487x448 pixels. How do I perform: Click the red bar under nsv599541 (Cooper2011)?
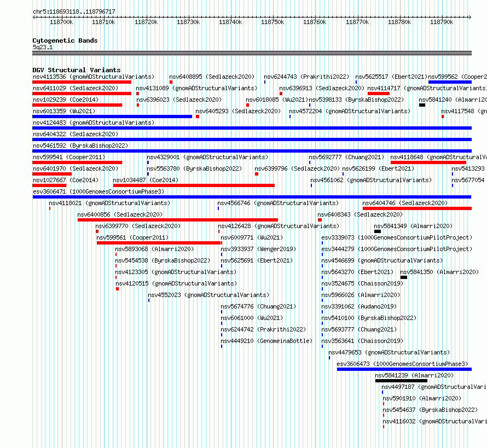tap(77, 162)
